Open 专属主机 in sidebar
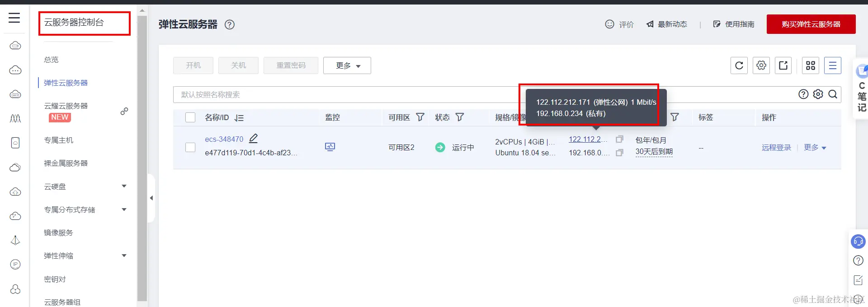 (59, 140)
